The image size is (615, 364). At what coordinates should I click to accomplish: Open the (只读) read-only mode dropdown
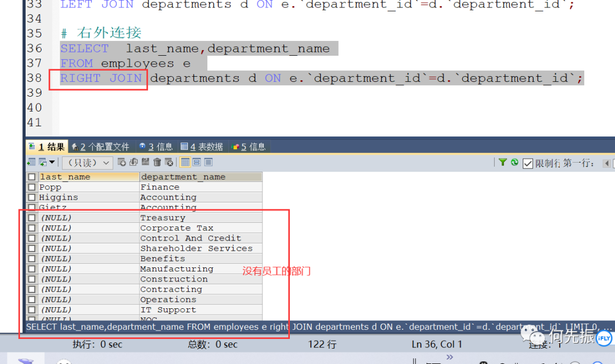[88, 163]
